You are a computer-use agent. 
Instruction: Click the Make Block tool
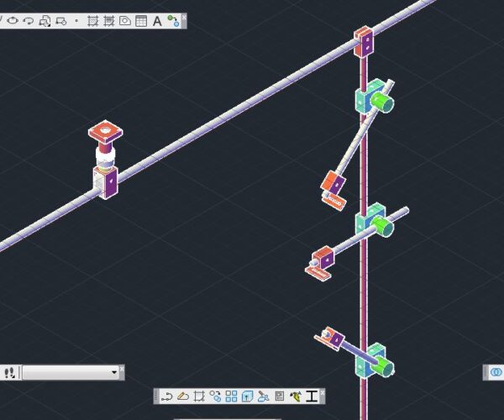(60, 21)
